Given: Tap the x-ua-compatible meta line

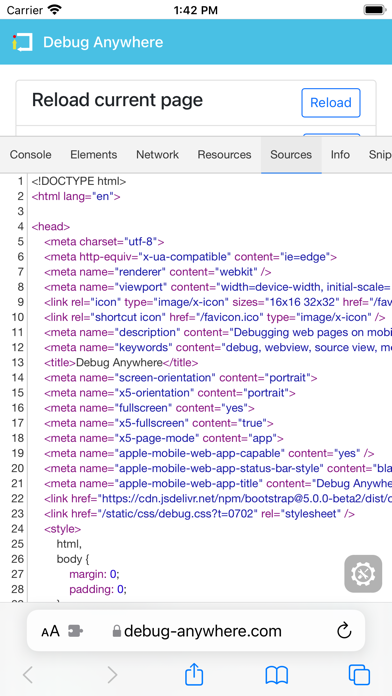Looking at the screenshot, I should point(190,257).
